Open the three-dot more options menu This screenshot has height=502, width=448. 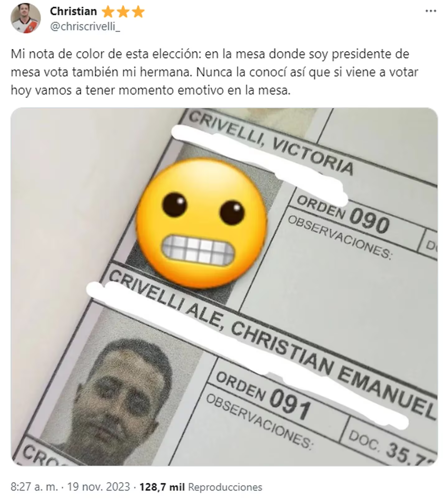tap(431, 11)
